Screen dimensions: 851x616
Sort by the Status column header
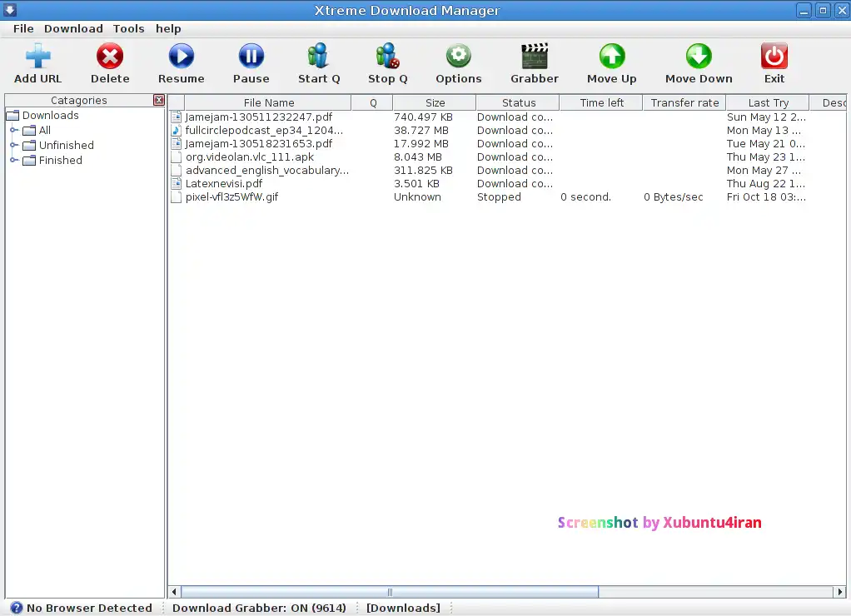pyautogui.click(x=518, y=102)
